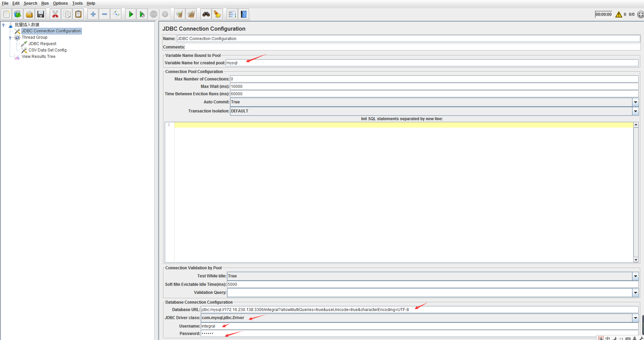
Task: Click the Database URL field
Action: [419, 310]
